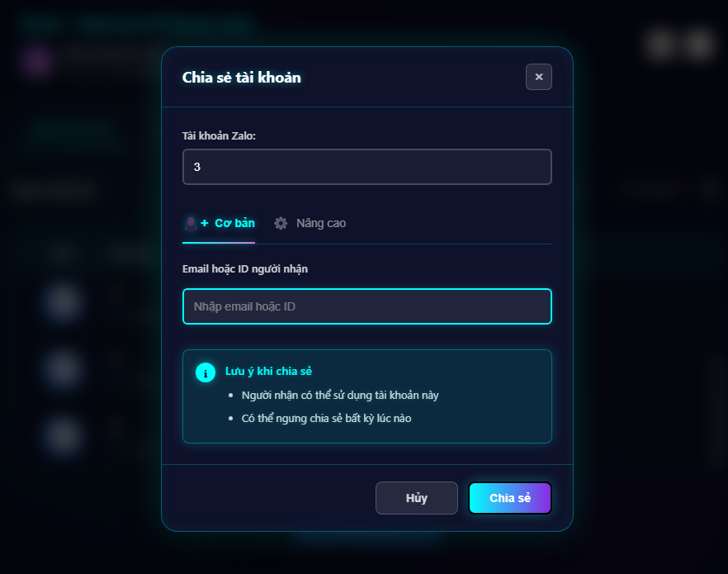728x574 pixels.
Task: Close the Chia sẻ tài khoản dialog
Action: point(538,77)
